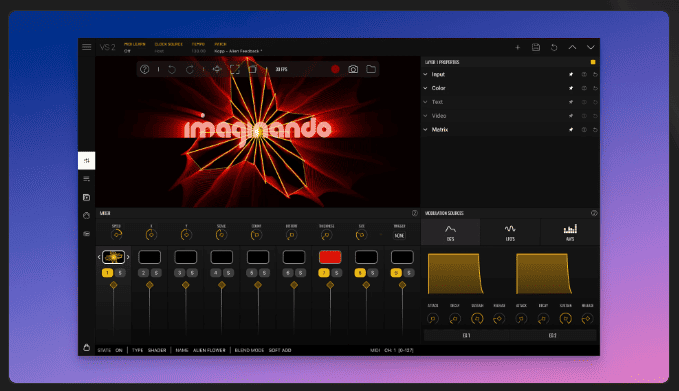Pin the Matrix properties section

(571, 130)
